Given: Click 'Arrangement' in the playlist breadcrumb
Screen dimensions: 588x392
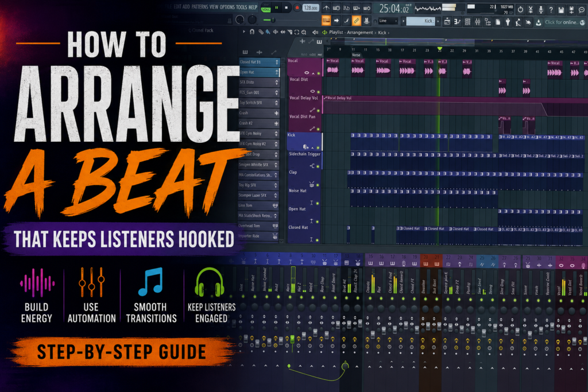Looking at the screenshot, I should click(x=360, y=33).
